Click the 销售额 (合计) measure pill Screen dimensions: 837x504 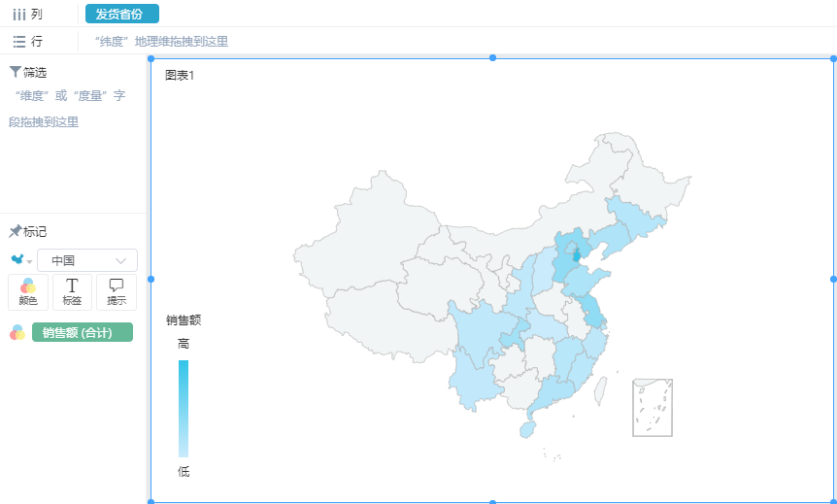coord(83,332)
